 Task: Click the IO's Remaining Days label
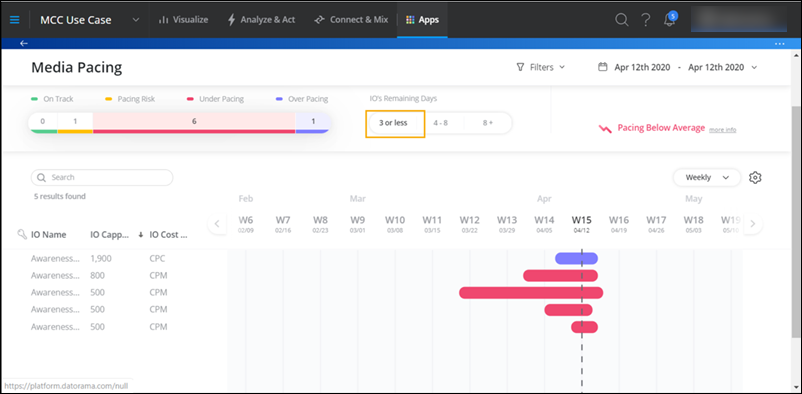click(x=403, y=99)
